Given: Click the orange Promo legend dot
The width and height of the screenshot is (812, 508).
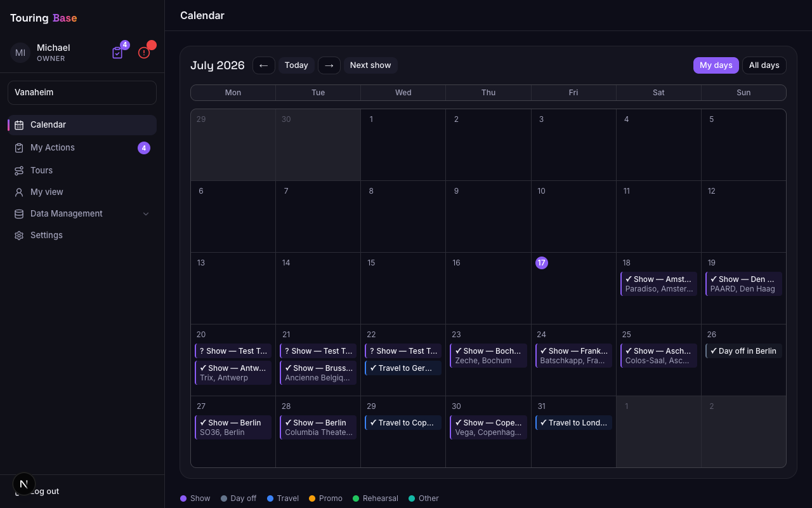Looking at the screenshot, I should click(x=312, y=498).
